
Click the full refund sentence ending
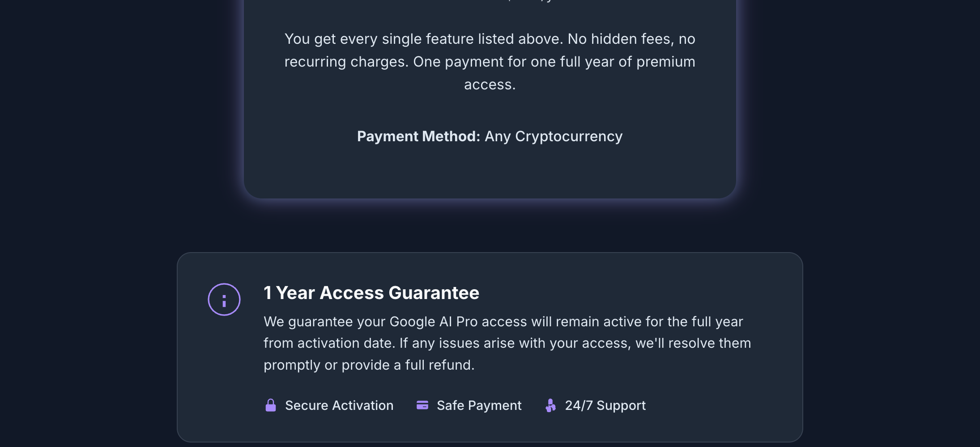tap(439, 365)
